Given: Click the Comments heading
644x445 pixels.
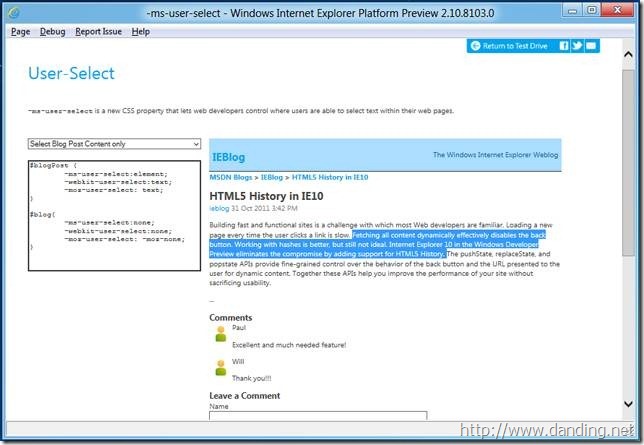Looking at the screenshot, I should [x=231, y=318].
